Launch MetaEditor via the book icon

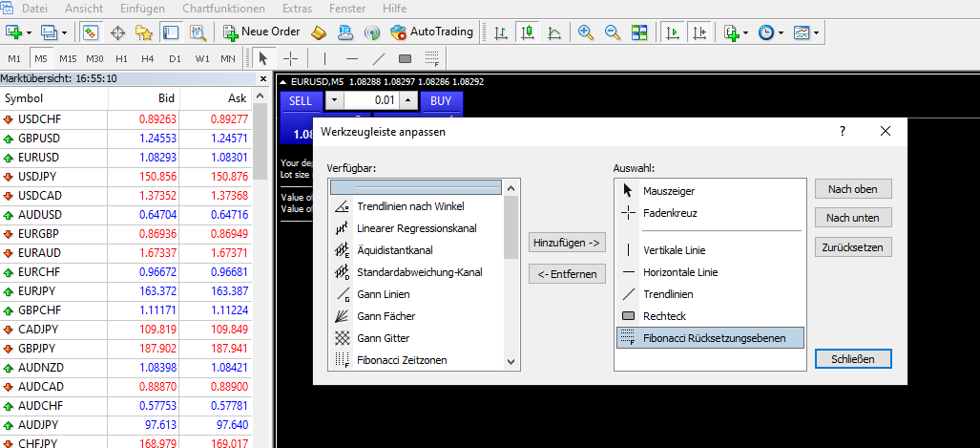tap(319, 32)
